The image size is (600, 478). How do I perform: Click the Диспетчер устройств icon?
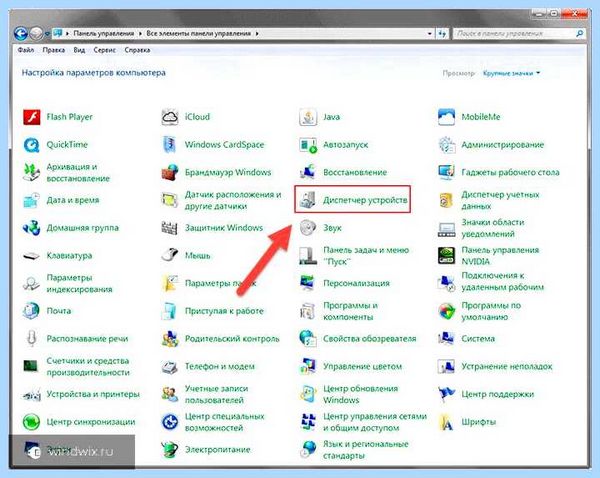point(308,200)
